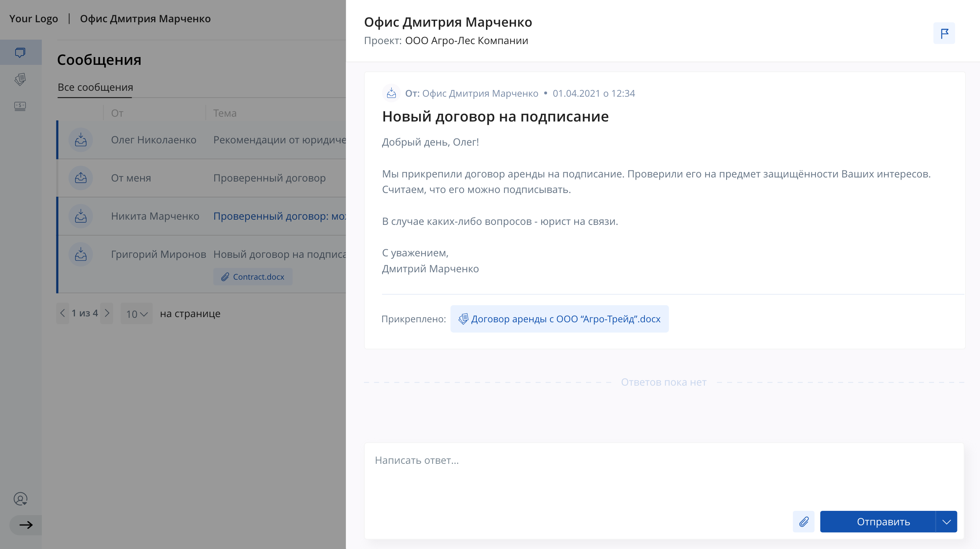Click the Офис Дмитрия Марченко header title left
Viewport: 980px width, 549px height.
tap(145, 19)
